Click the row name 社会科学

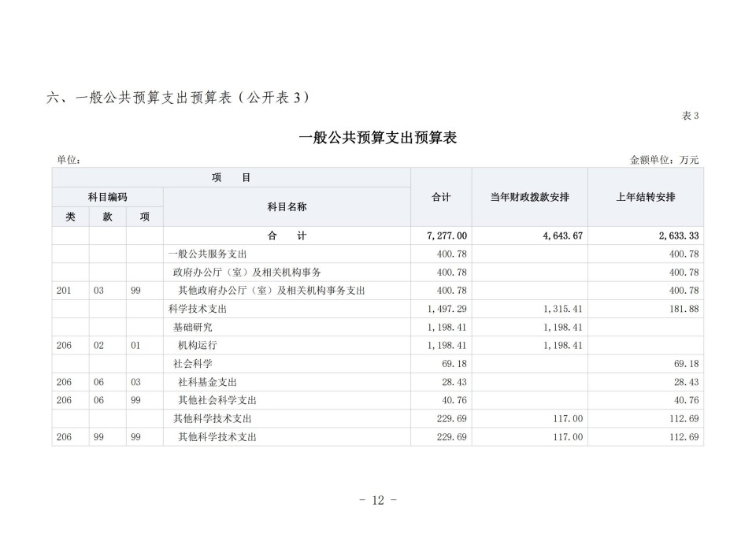click(193, 364)
